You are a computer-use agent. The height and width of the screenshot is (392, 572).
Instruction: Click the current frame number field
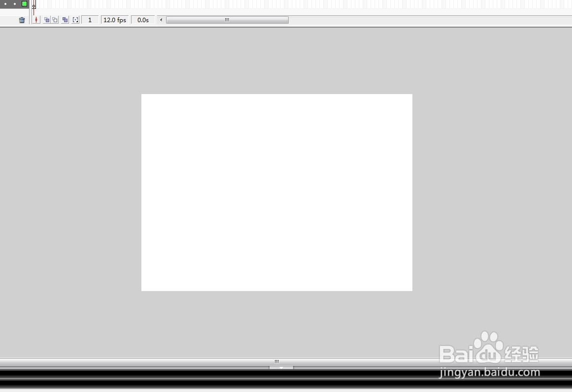click(x=90, y=20)
